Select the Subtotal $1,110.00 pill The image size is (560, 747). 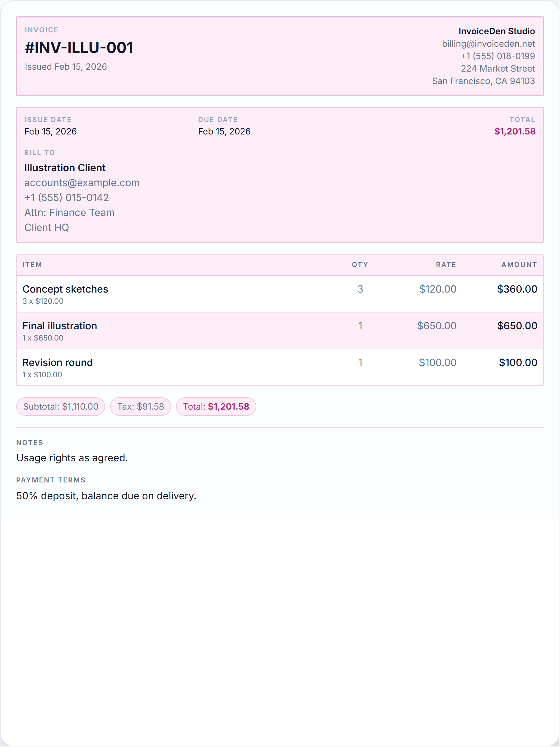pos(61,406)
